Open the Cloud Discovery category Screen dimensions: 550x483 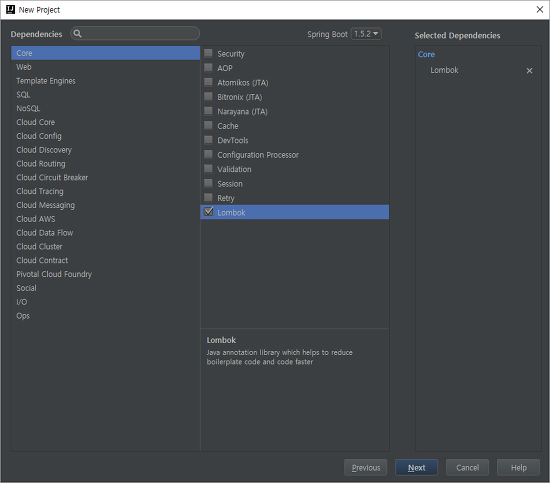click(x=106, y=150)
